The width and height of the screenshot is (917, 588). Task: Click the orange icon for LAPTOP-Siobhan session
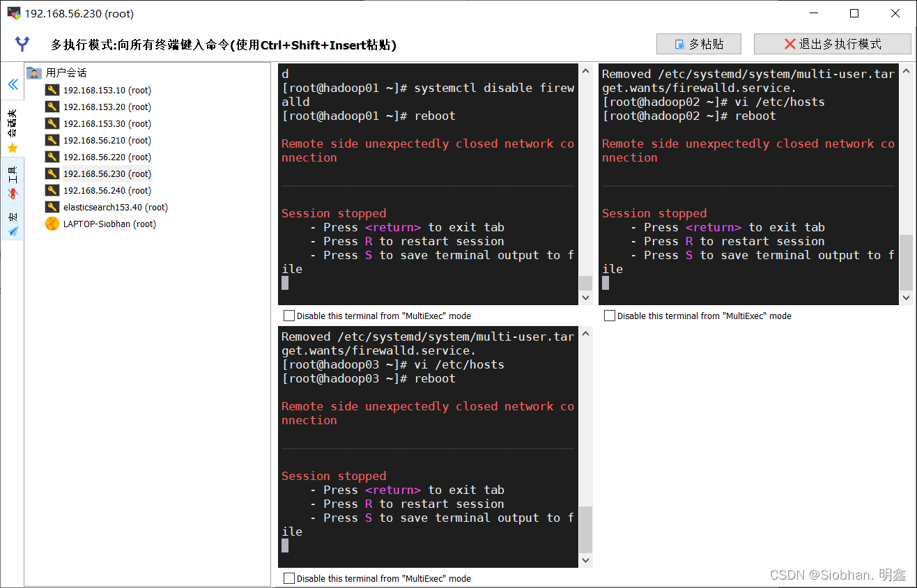point(52,224)
